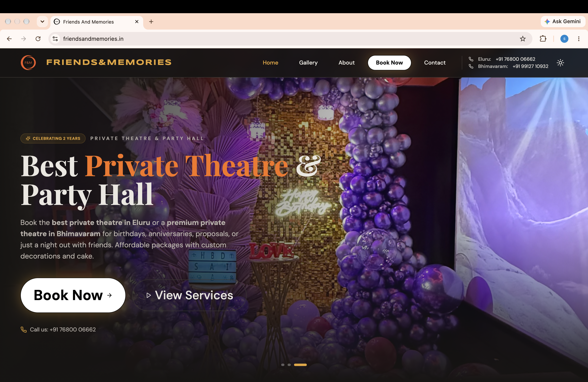Click the play icon in View Services

point(148,295)
